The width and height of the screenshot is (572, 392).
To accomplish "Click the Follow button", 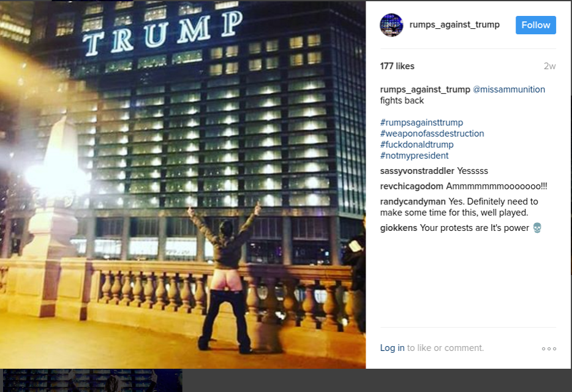I will point(535,25).
